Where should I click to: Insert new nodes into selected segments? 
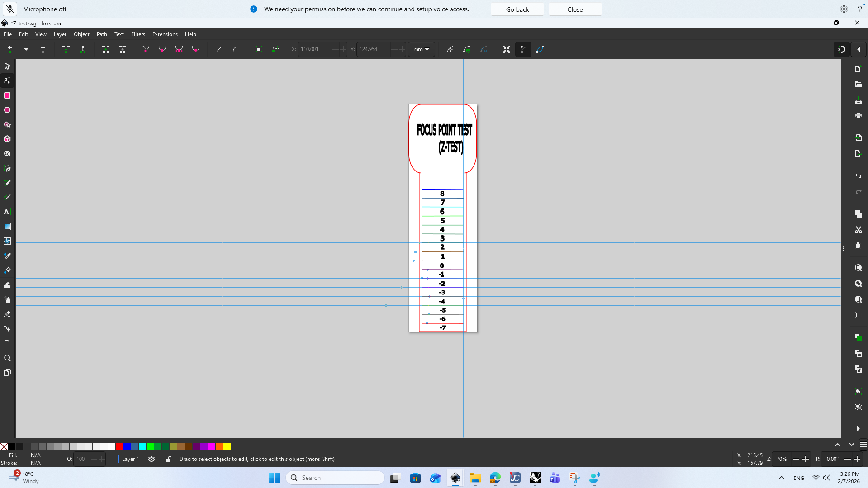coord(10,49)
